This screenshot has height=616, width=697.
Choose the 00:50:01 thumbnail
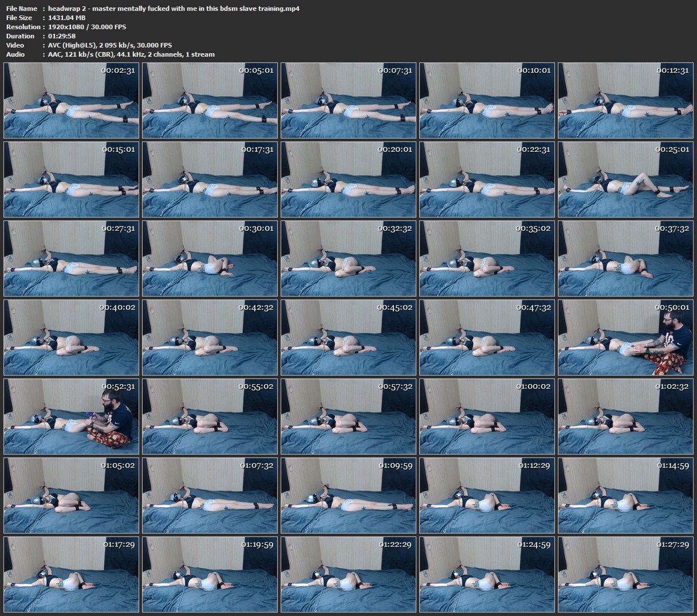point(626,337)
